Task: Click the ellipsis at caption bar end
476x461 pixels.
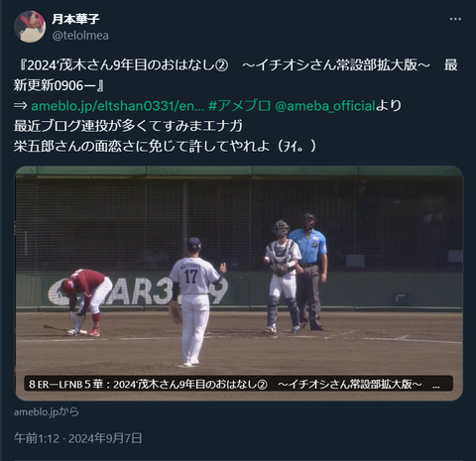Action: coord(436,385)
